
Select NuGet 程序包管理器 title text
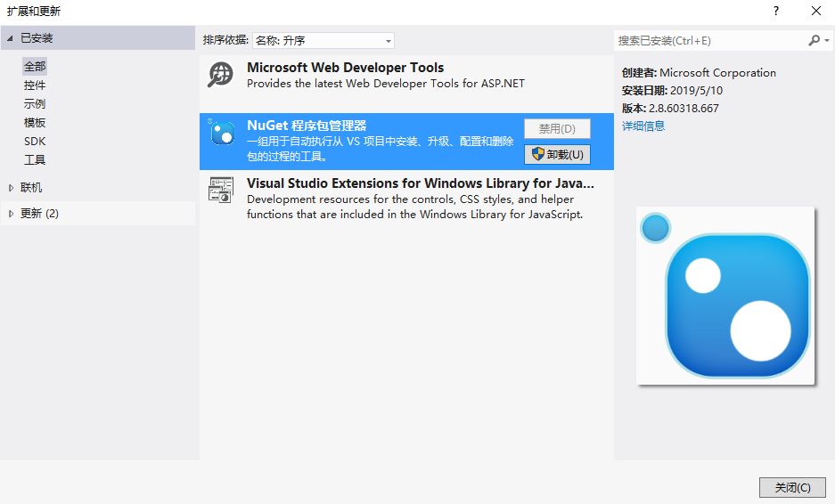pos(307,126)
